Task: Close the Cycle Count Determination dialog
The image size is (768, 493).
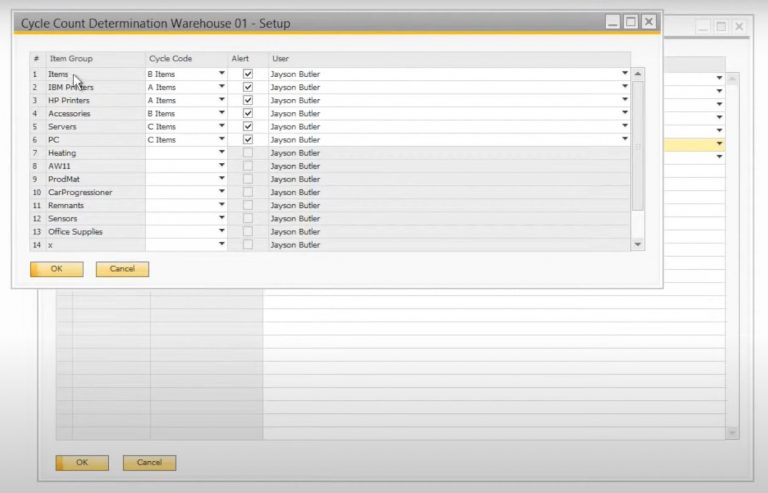Action: point(649,22)
